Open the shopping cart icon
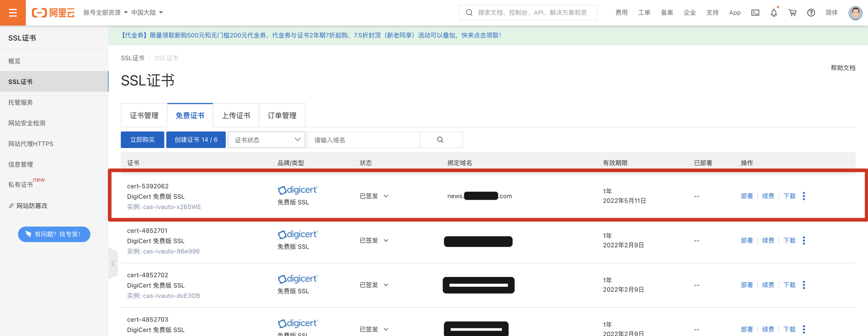Image resolution: width=868 pixels, height=336 pixels. [792, 13]
